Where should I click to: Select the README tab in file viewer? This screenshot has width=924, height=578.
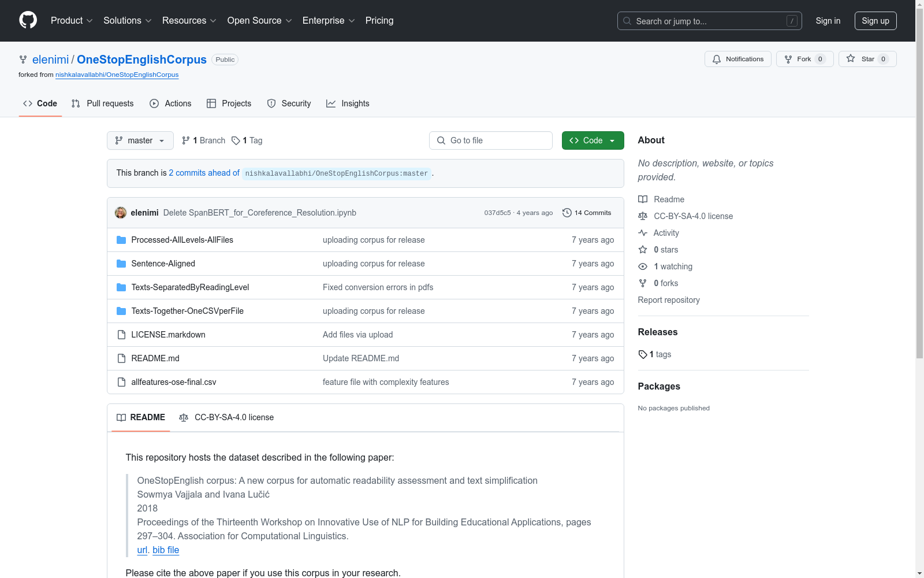(x=141, y=417)
